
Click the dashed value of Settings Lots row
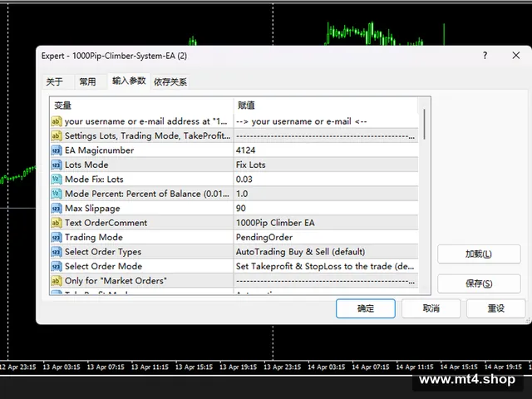[x=325, y=136]
